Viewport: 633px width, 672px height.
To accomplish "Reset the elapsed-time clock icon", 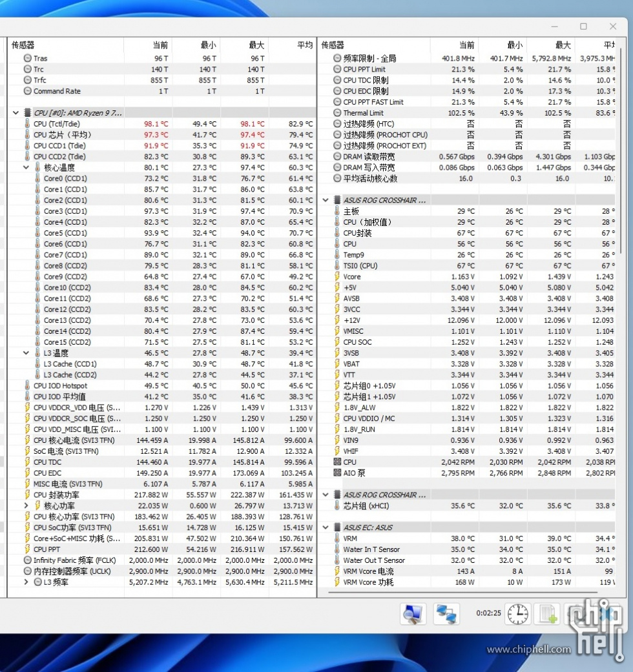I will point(517,614).
